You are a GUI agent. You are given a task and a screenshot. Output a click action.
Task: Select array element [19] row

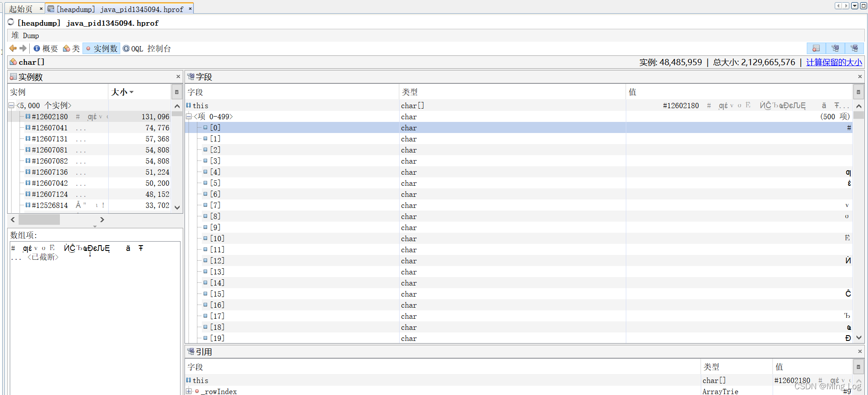pyautogui.click(x=519, y=338)
